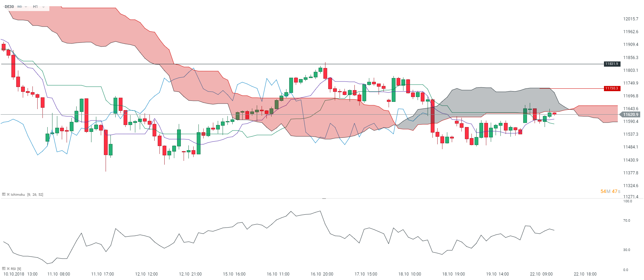Select the 11831.9 horizontal line label
This screenshot has width=644, height=280.
click(x=612, y=64)
